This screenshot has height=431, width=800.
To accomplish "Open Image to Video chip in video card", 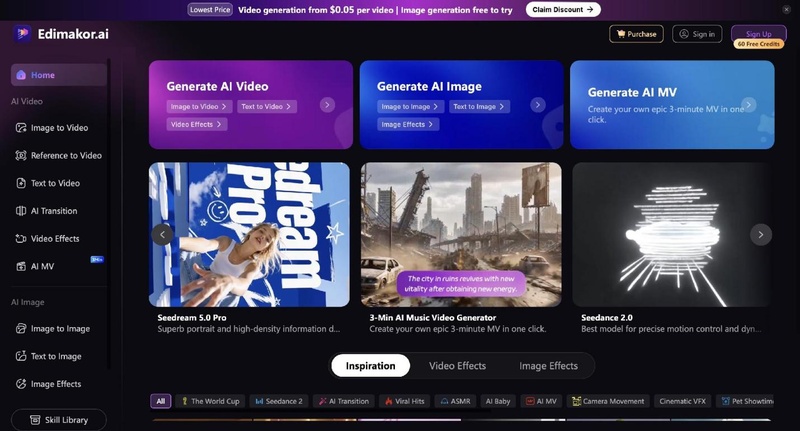I will point(199,107).
